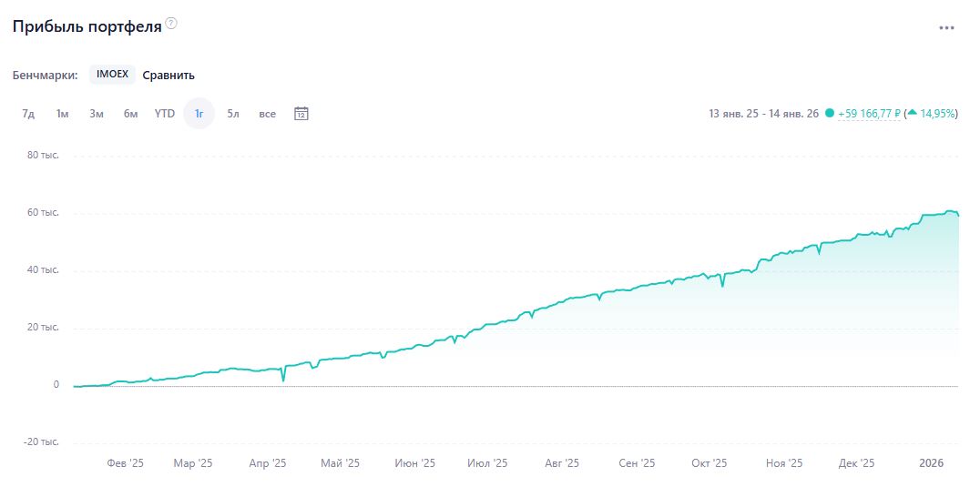
Task: Click the help question mark icon
Action: pyautogui.click(x=171, y=24)
